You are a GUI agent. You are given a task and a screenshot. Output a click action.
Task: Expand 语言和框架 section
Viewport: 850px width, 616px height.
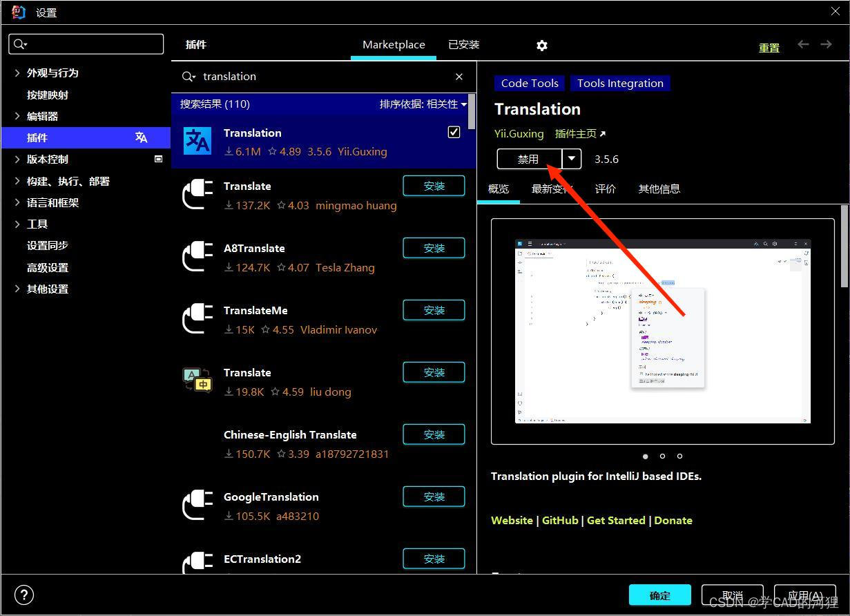pyautogui.click(x=17, y=202)
